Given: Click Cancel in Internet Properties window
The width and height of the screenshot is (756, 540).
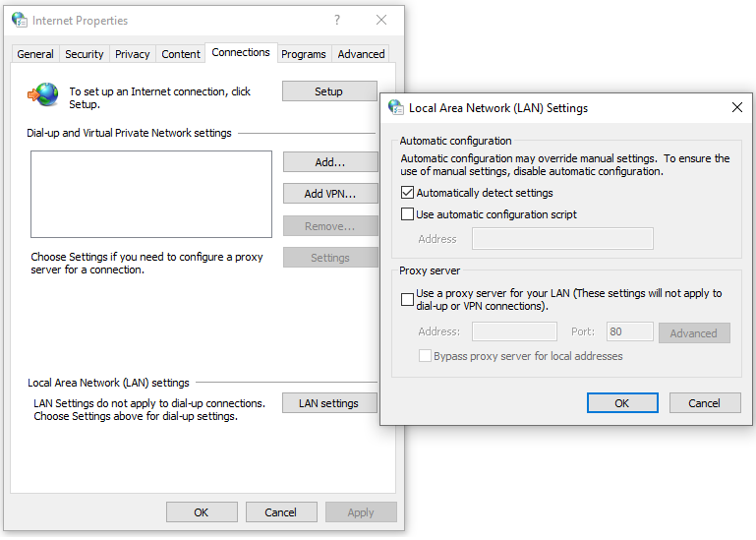Looking at the screenshot, I should pos(281,512).
